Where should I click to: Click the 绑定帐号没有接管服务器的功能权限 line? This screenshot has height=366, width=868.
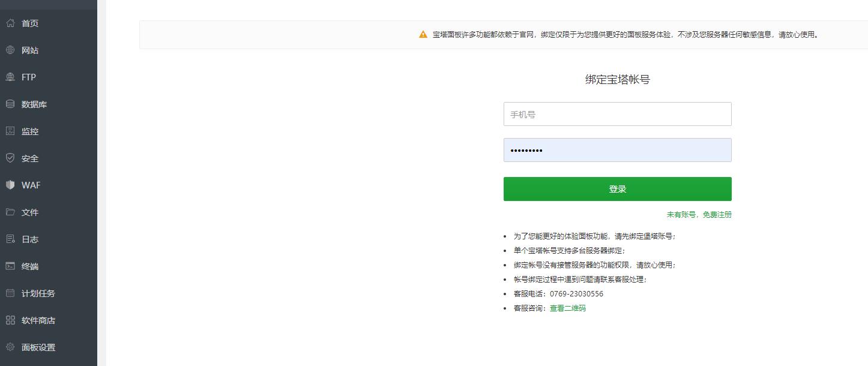pos(594,265)
